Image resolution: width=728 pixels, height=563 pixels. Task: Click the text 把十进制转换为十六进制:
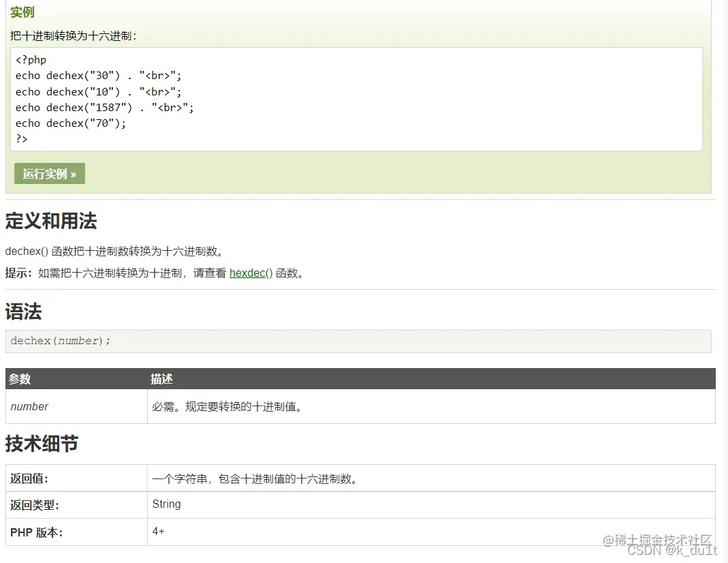(74, 35)
